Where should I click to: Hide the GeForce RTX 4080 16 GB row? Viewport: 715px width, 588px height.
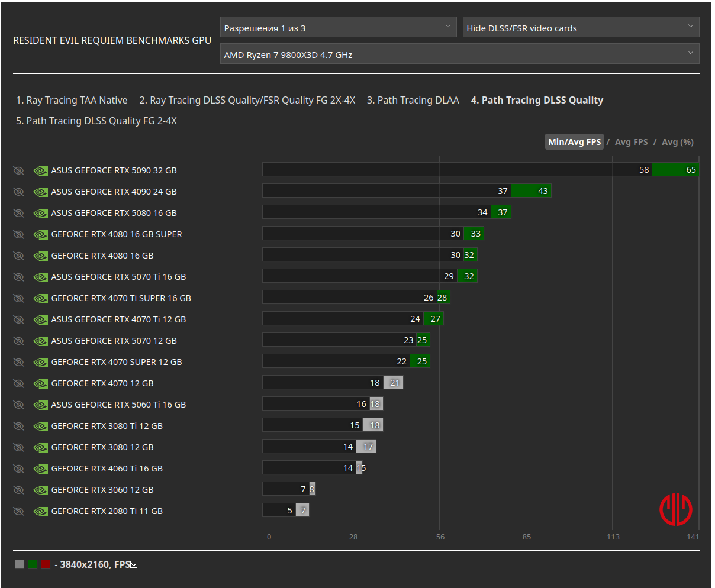(18, 256)
